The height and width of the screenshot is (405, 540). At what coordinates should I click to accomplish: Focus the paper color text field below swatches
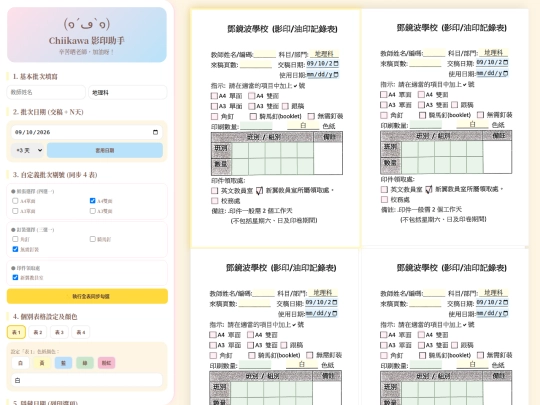pyautogui.click(x=87, y=380)
